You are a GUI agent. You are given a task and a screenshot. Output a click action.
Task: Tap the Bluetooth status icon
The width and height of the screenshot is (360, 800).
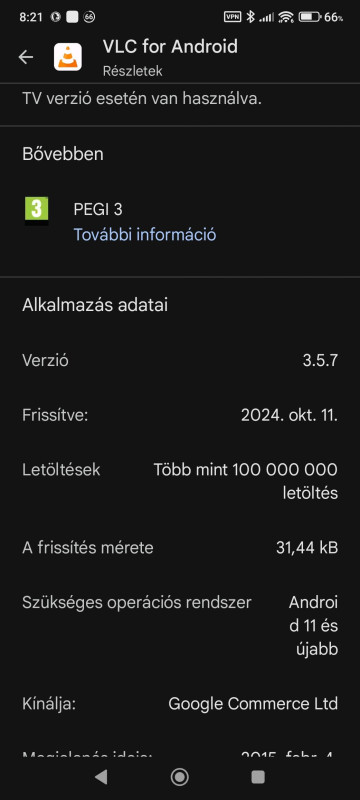coord(250,17)
